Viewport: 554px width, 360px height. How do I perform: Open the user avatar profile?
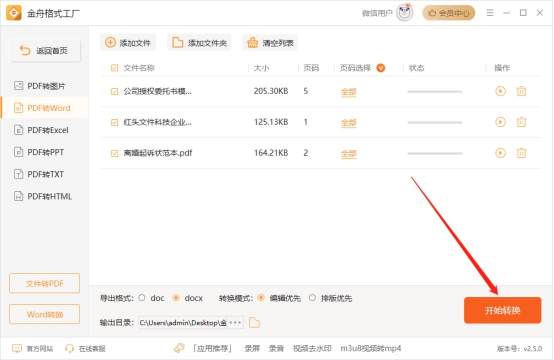pos(405,13)
